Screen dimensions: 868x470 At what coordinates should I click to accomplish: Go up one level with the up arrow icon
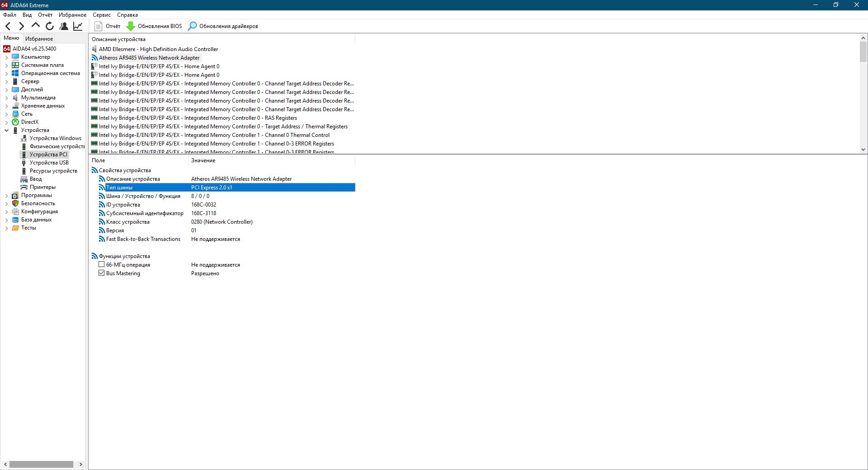[x=36, y=26]
